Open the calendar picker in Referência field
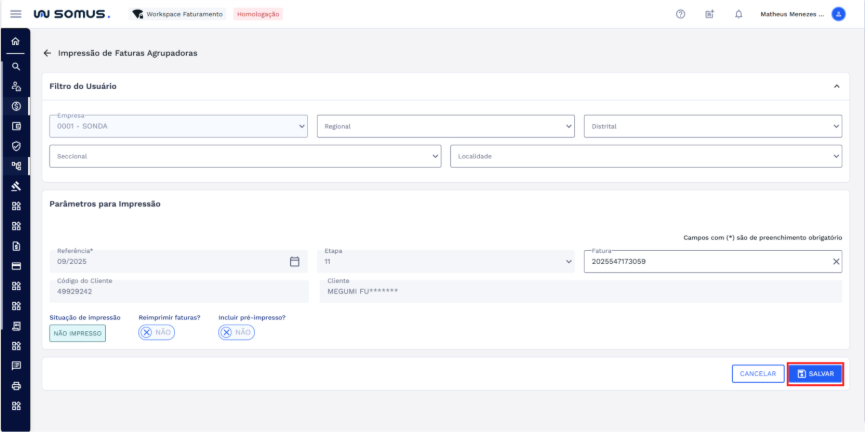This screenshot has width=865, height=432. [x=294, y=262]
